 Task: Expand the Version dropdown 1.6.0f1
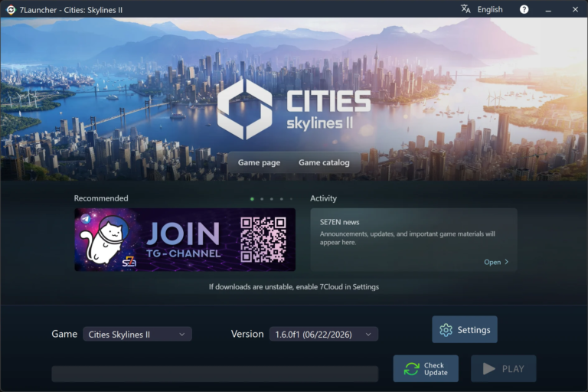(324, 335)
